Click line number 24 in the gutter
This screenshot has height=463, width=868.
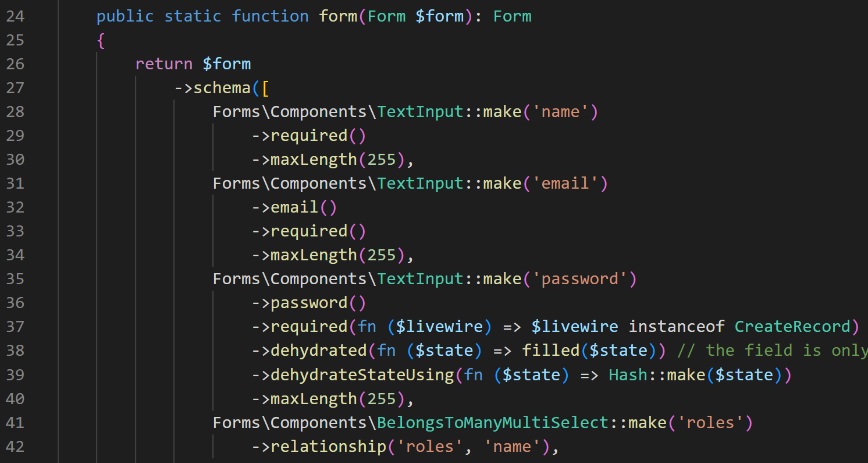tap(15, 16)
